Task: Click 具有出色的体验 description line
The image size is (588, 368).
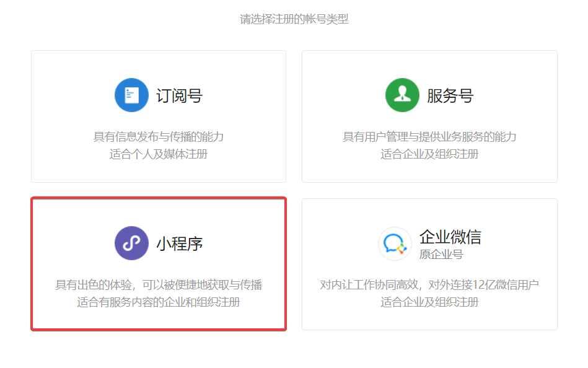Action: pyautogui.click(x=159, y=285)
